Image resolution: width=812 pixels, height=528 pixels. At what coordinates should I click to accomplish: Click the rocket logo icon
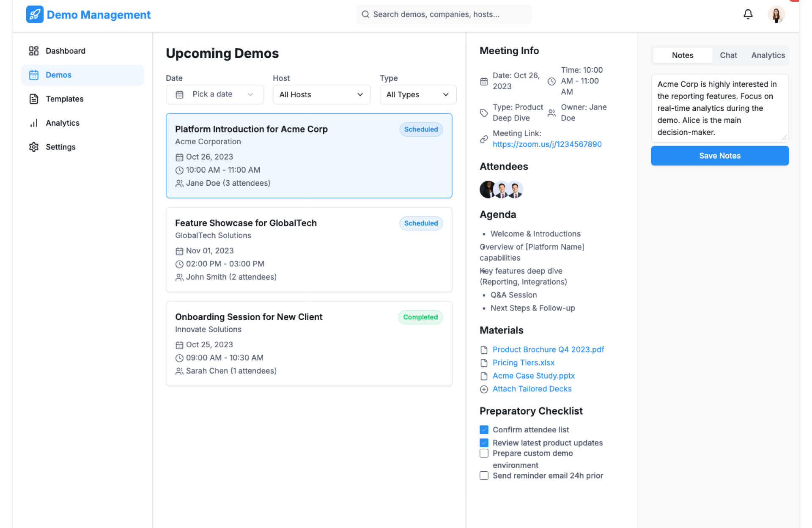pyautogui.click(x=35, y=14)
